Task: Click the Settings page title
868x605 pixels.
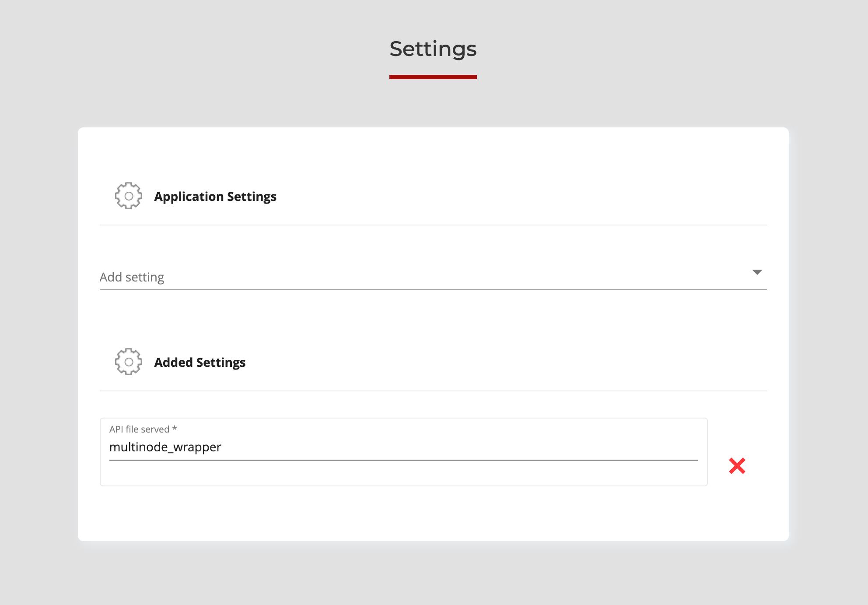Action: tap(433, 49)
